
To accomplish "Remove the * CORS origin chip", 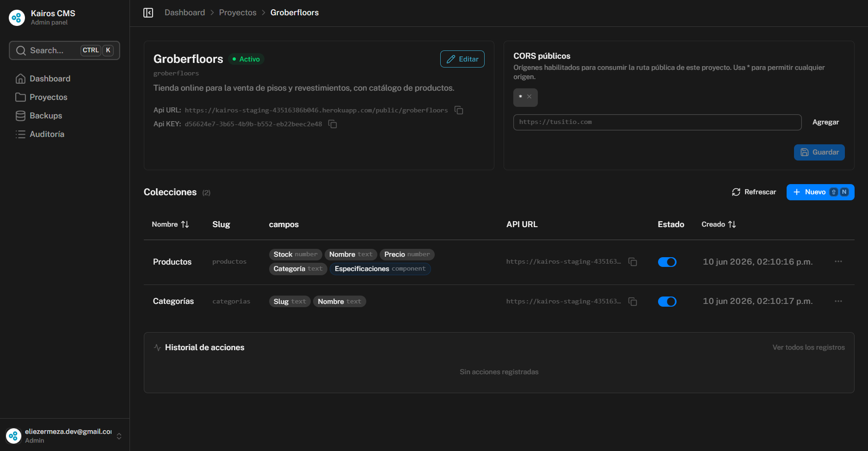I will (529, 97).
